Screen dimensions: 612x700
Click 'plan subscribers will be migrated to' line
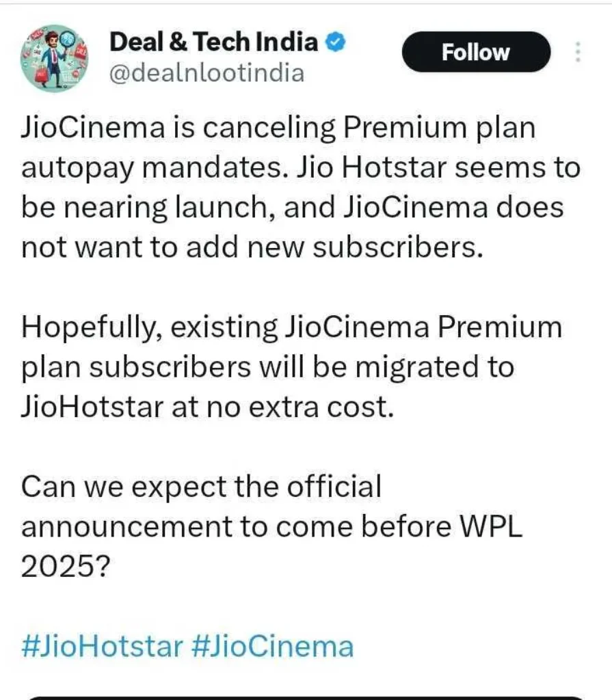pos(268,368)
